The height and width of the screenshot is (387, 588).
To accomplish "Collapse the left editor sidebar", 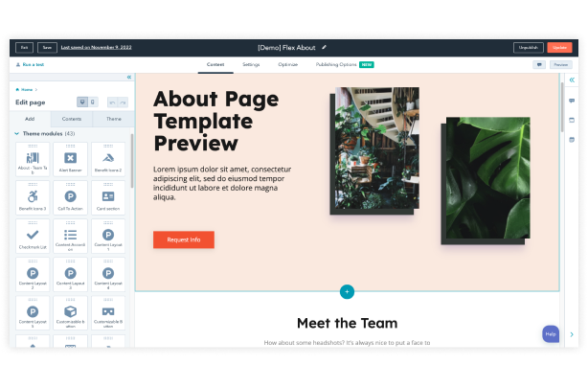I will pyautogui.click(x=129, y=77).
